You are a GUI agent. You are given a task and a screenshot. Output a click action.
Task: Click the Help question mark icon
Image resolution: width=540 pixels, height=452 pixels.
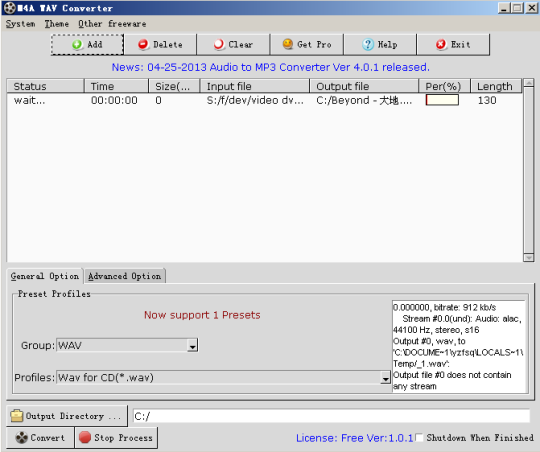tap(368, 44)
